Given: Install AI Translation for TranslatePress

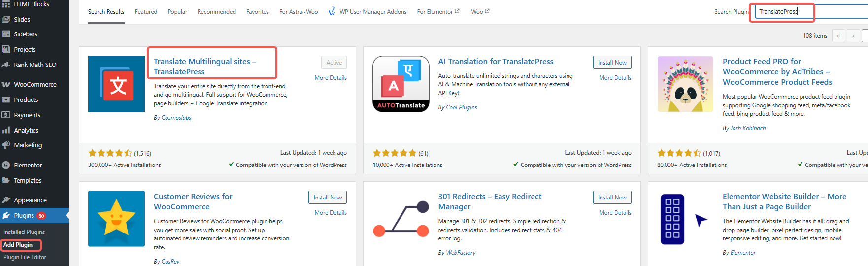Looking at the screenshot, I should (x=612, y=63).
